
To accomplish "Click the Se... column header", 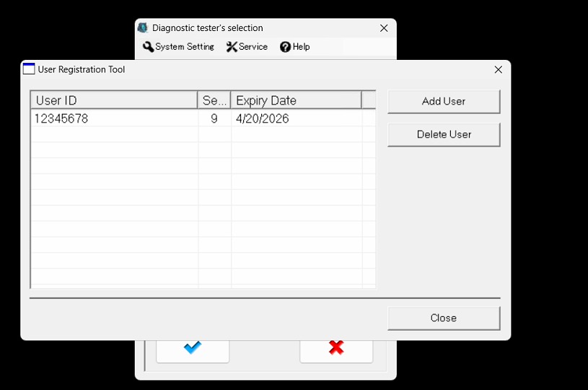I will pos(214,100).
